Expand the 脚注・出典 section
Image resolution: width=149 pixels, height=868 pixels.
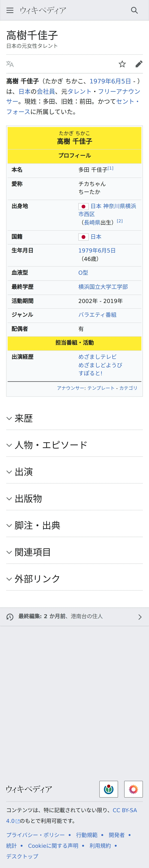[x=74, y=525]
